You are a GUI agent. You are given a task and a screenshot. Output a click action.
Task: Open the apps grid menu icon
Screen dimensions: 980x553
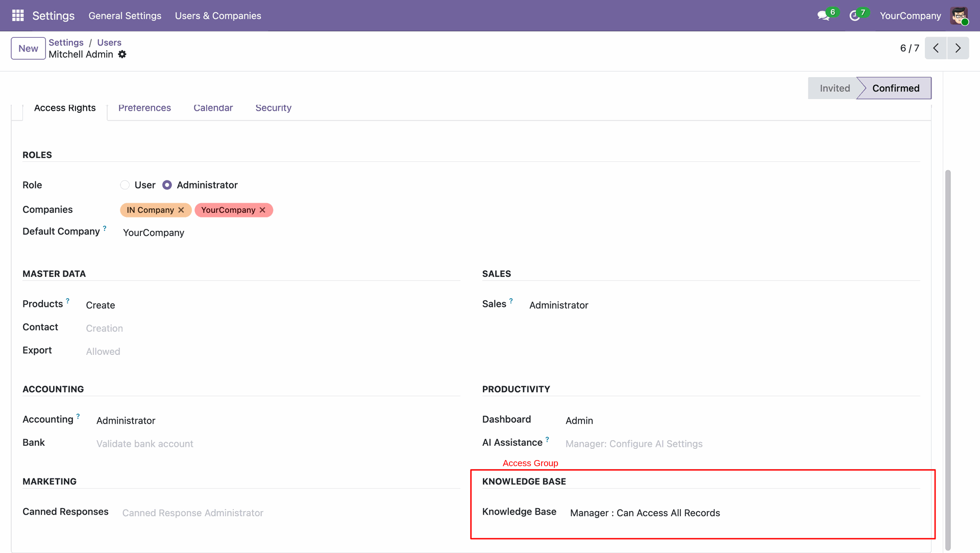pyautogui.click(x=18, y=15)
